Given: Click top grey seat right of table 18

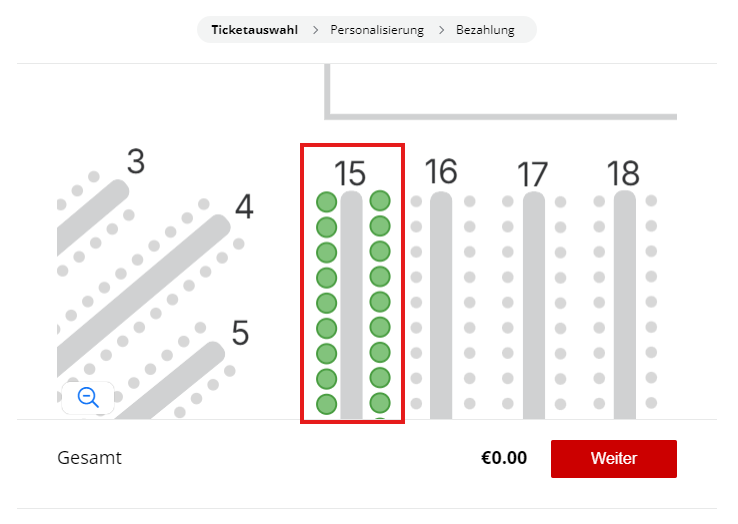Looking at the screenshot, I should tap(651, 201).
